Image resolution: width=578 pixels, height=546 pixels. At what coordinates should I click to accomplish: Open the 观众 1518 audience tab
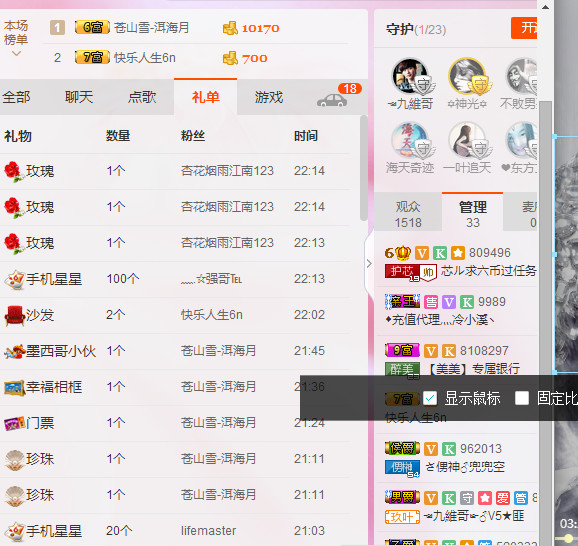point(408,214)
